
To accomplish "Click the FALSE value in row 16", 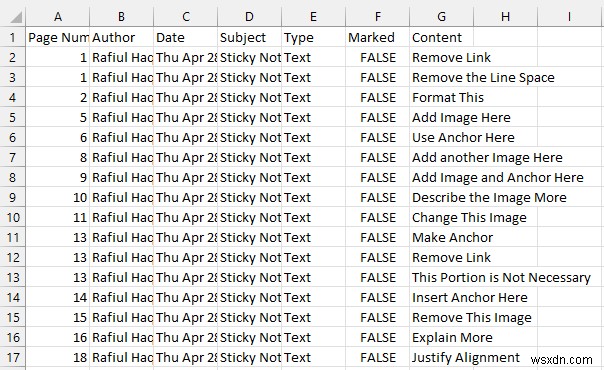I will 378,337.
